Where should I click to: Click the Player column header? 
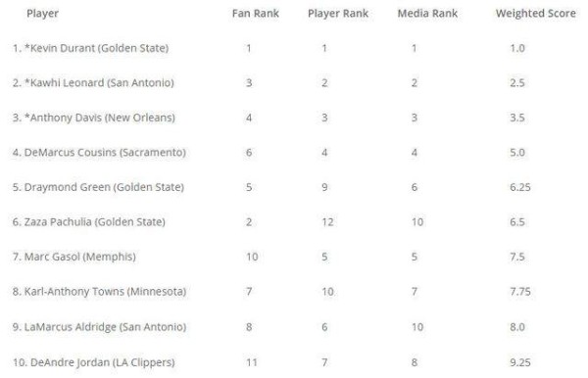42,14
